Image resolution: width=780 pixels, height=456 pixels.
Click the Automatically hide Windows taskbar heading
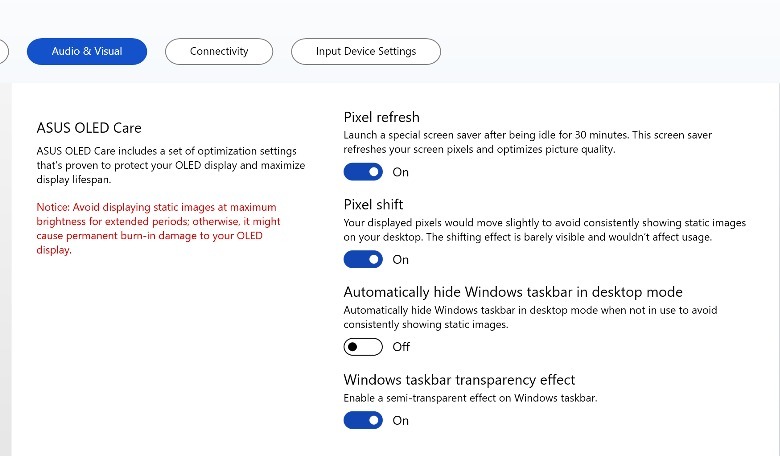pos(513,292)
